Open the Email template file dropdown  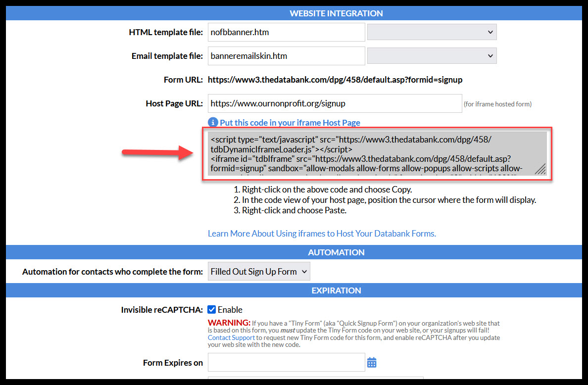click(432, 56)
